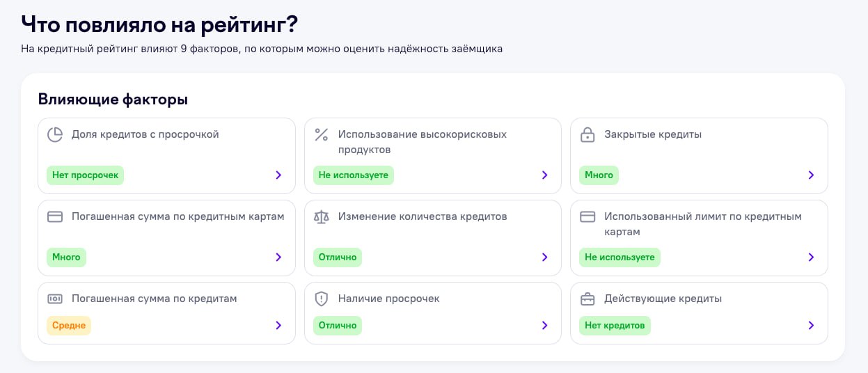Click the percent icon for high-risk products

(x=321, y=135)
